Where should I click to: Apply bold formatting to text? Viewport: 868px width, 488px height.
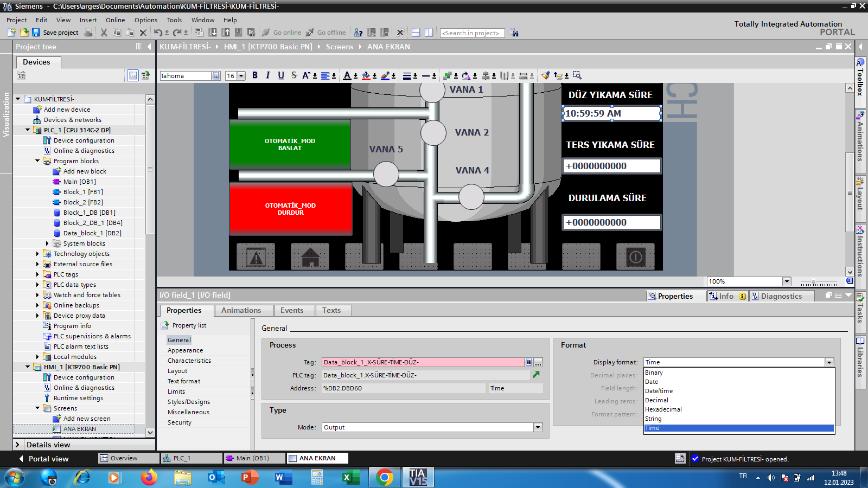pos(255,75)
